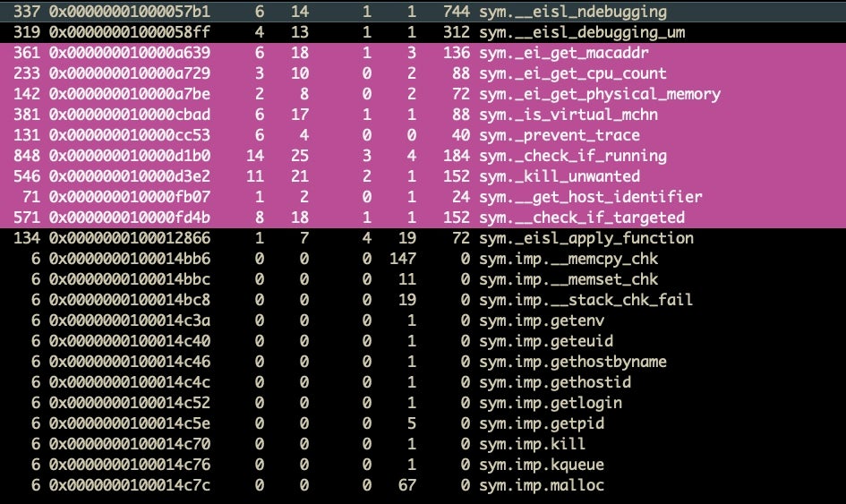Click the sym._ei_get_cpu_count symbol name

click(572, 73)
